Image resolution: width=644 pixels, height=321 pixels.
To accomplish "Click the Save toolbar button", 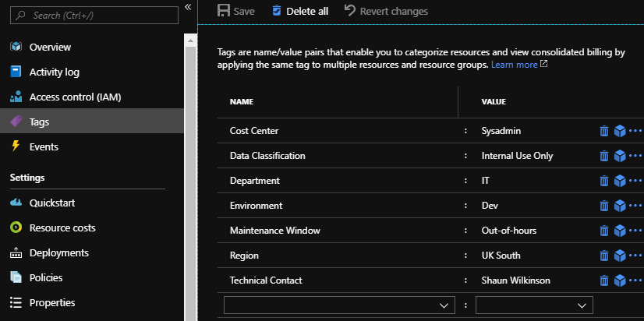I will point(236,11).
